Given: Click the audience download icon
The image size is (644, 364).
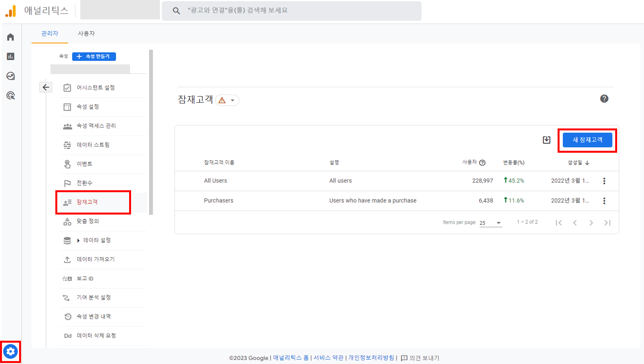Looking at the screenshot, I should (546, 140).
